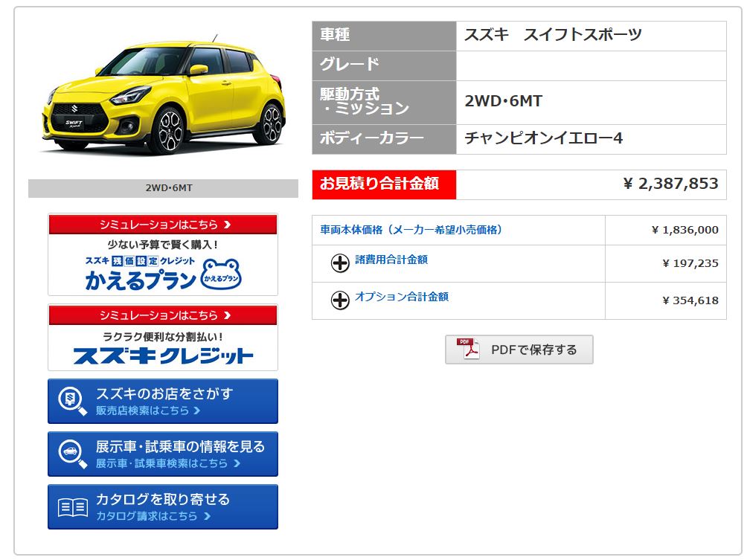Select the options amount ¥ 354,618
Screen dimensions: 747x560
[x=690, y=300]
